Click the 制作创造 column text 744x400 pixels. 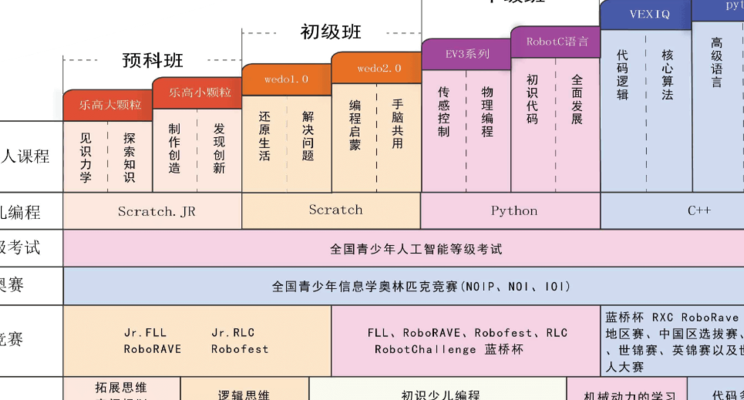point(174,149)
